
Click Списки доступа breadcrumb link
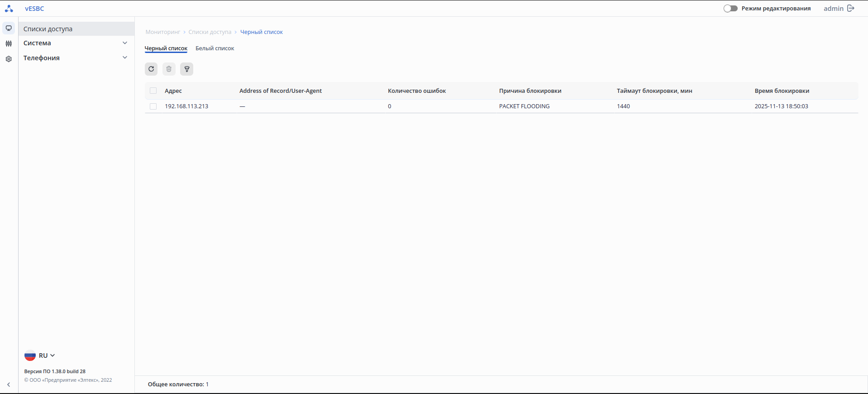pyautogui.click(x=210, y=32)
